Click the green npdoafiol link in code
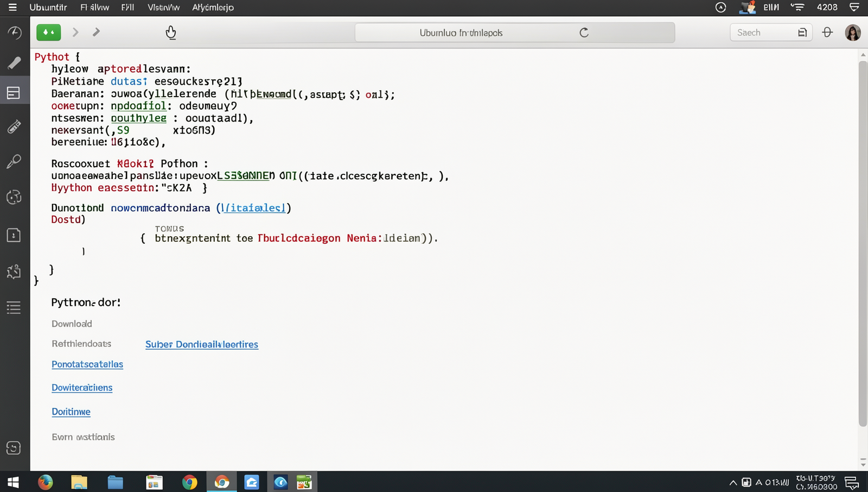This screenshot has width=868, height=492. (x=138, y=106)
